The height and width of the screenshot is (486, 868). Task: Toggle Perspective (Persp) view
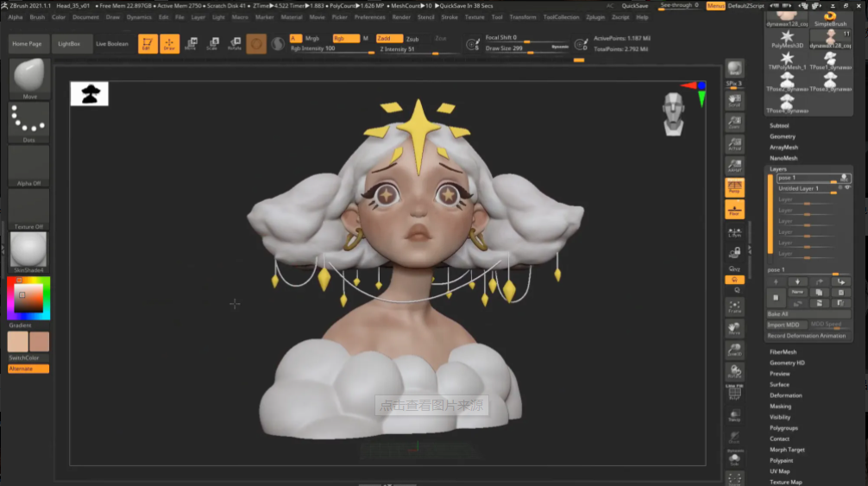click(734, 187)
